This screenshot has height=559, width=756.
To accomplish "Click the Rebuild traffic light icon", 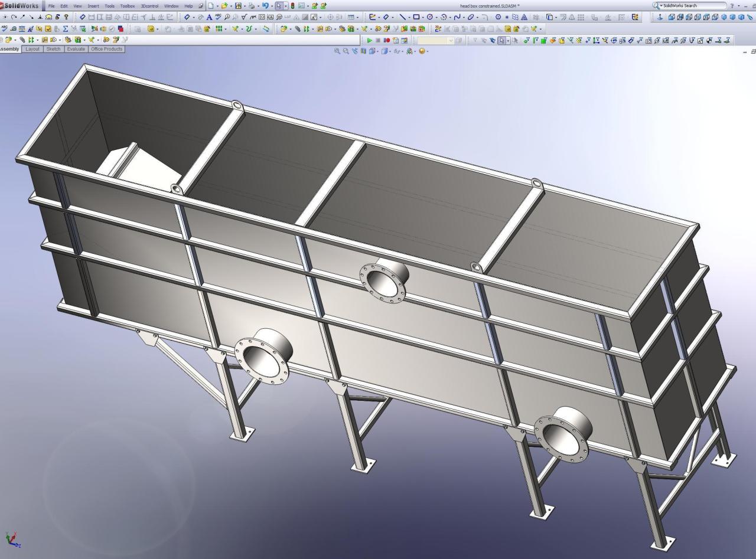I will (292, 6).
